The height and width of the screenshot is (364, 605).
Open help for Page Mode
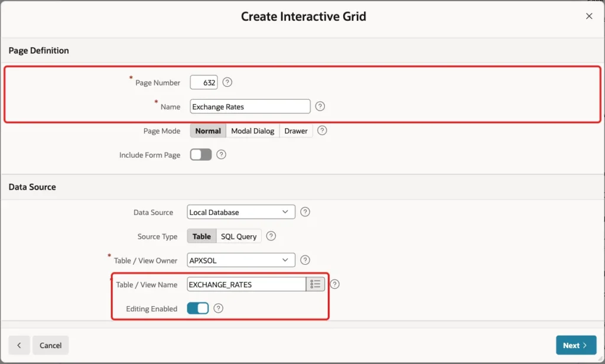(322, 131)
